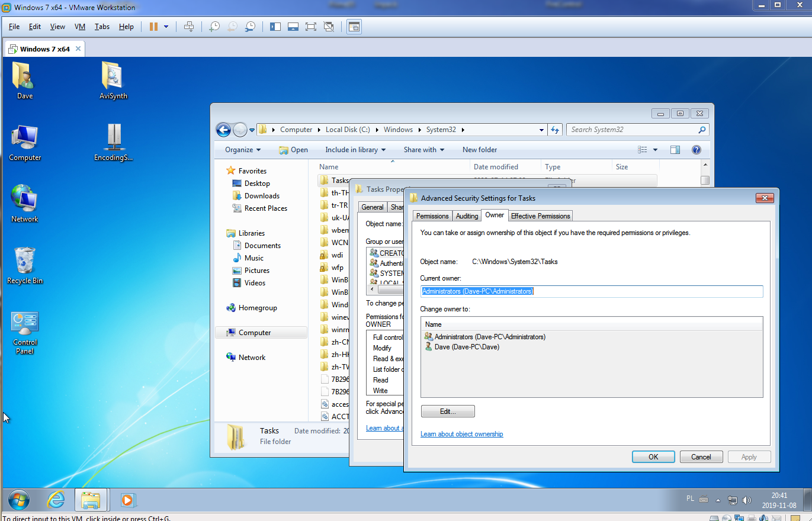This screenshot has height=521, width=812.
Task: Sort files by the Name column header
Action: pyautogui.click(x=393, y=167)
